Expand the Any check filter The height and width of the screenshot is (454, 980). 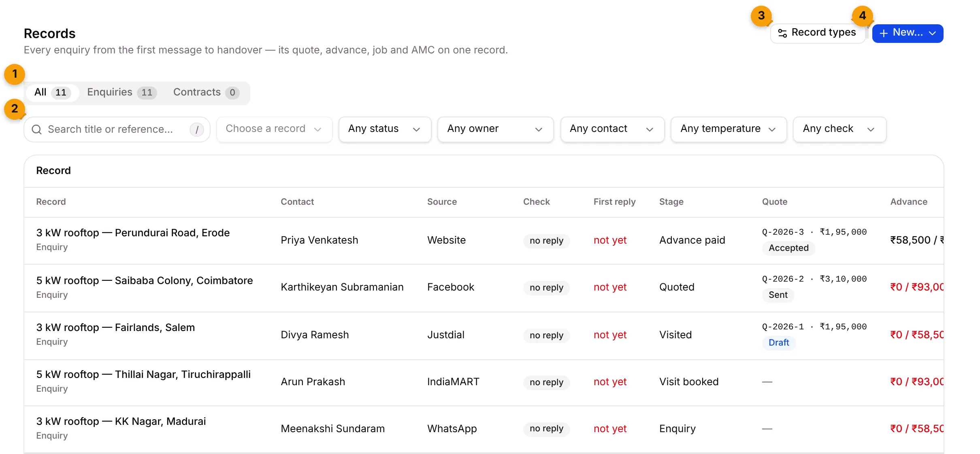pyautogui.click(x=839, y=129)
